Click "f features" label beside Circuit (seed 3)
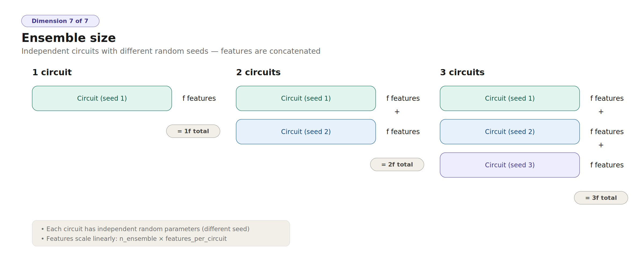 coord(607,165)
